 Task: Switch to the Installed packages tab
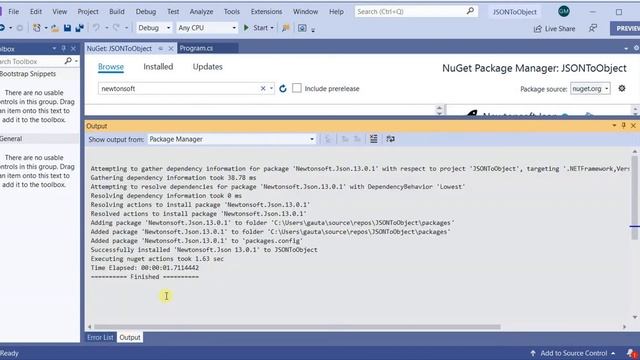coord(158,67)
